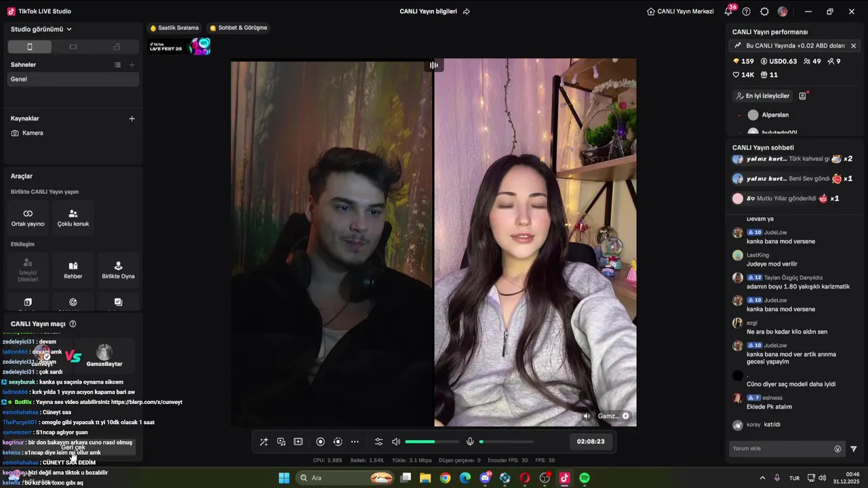Open Windows Start menu

point(284,478)
